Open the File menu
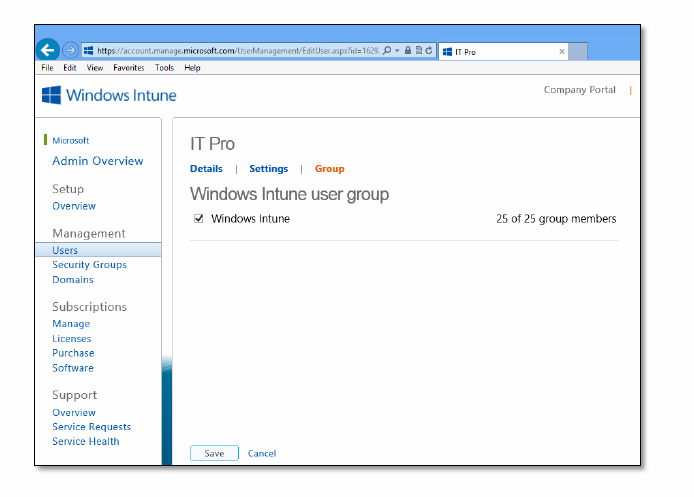 (x=47, y=68)
